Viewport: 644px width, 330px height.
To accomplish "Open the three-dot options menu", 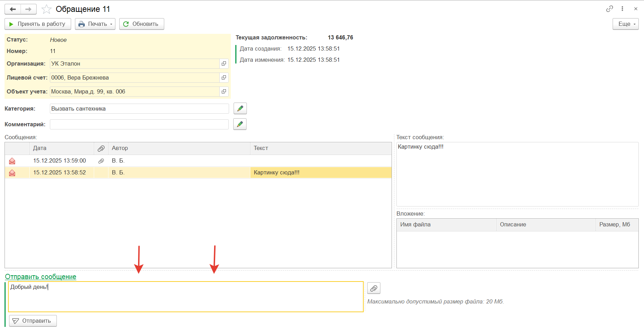I will click(x=622, y=9).
